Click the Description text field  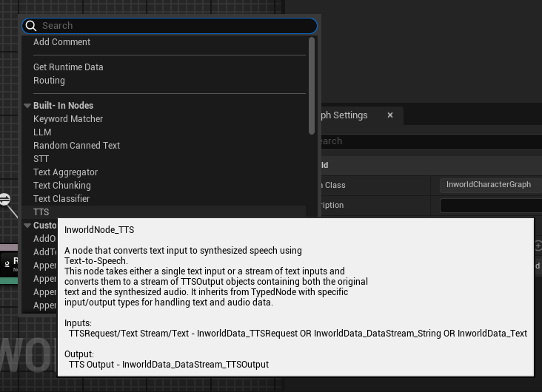[491, 205]
